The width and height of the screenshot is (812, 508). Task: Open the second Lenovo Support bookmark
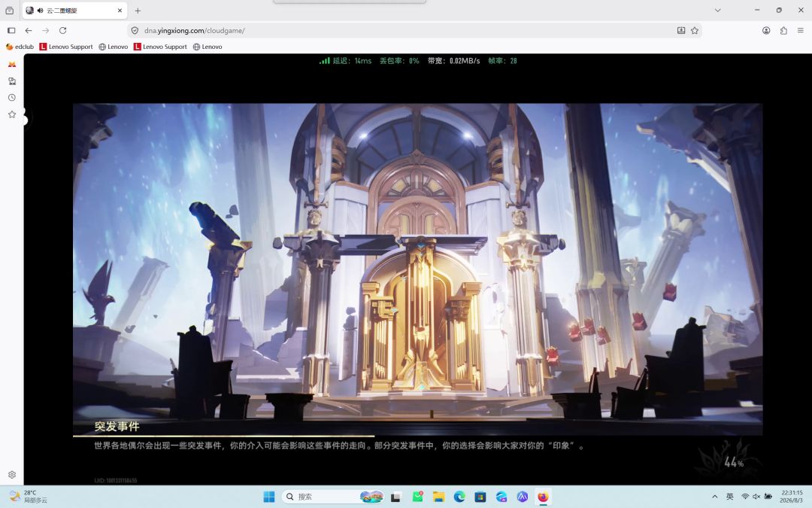point(161,47)
